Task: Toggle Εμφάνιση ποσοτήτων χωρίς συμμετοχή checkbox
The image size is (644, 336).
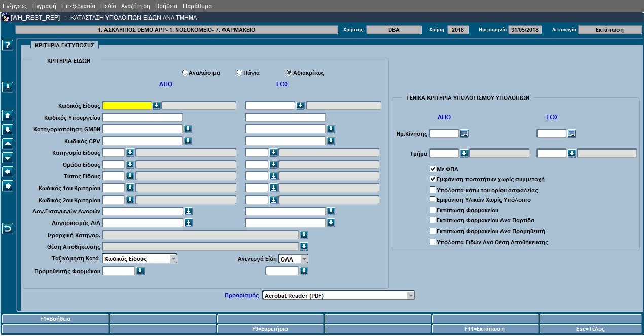Action: 433,179
